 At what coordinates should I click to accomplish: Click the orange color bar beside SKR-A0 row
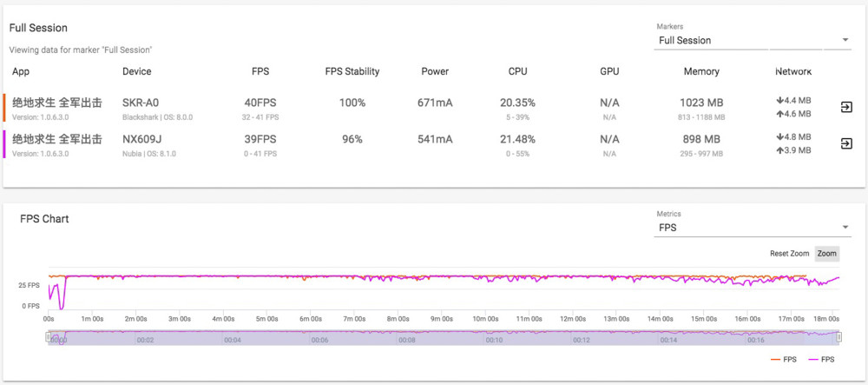pyautogui.click(x=4, y=108)
